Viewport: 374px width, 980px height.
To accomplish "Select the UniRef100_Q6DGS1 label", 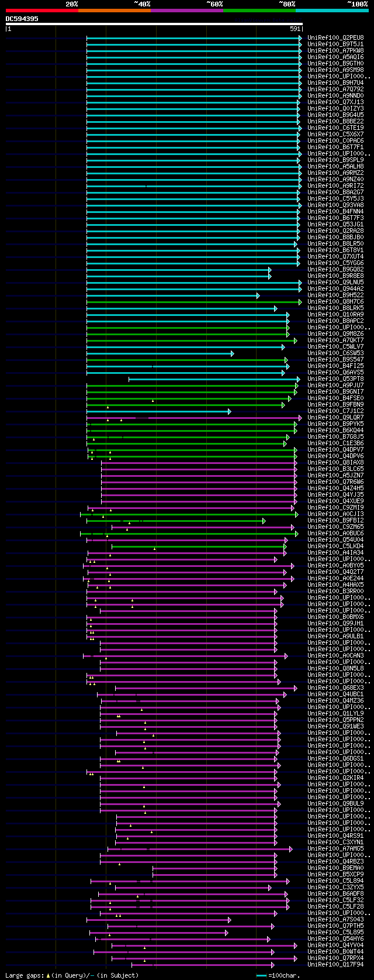I will tap(335, 758).
